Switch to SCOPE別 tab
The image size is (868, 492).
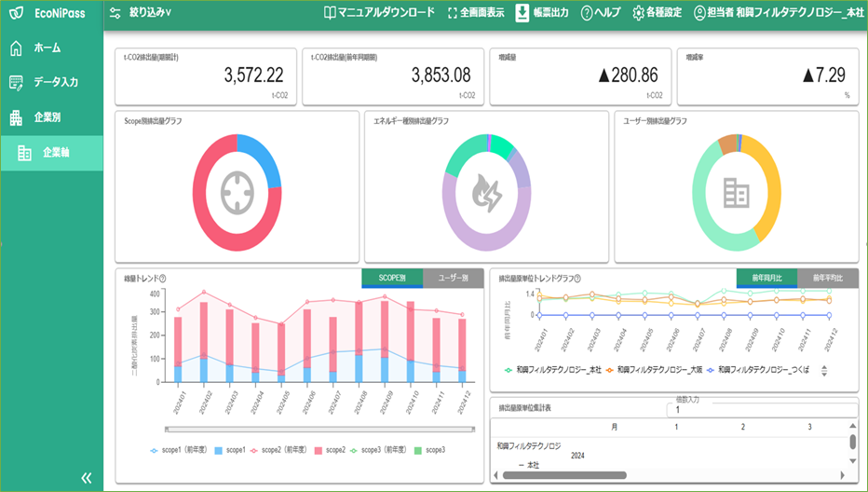tap(392, 278)
